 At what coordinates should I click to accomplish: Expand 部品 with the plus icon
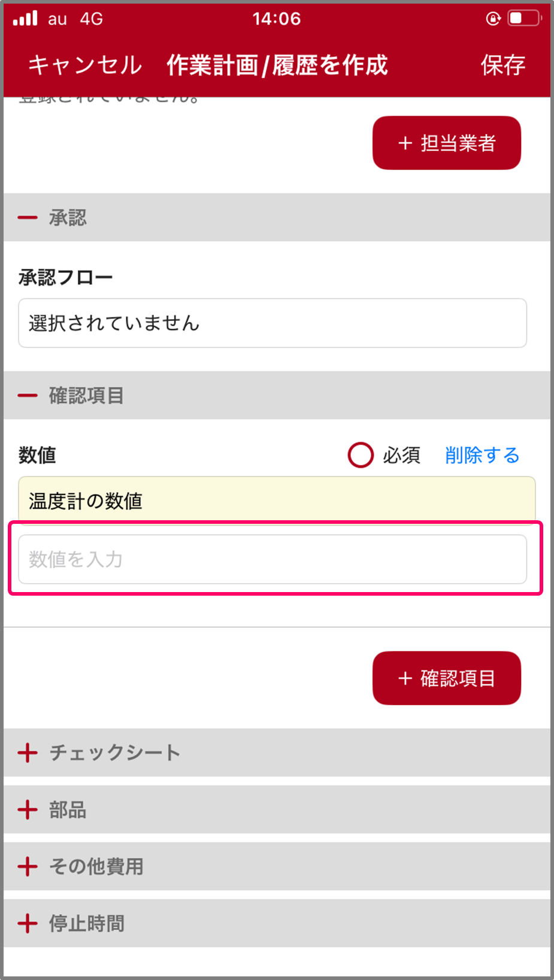click(x=28, y=810)
